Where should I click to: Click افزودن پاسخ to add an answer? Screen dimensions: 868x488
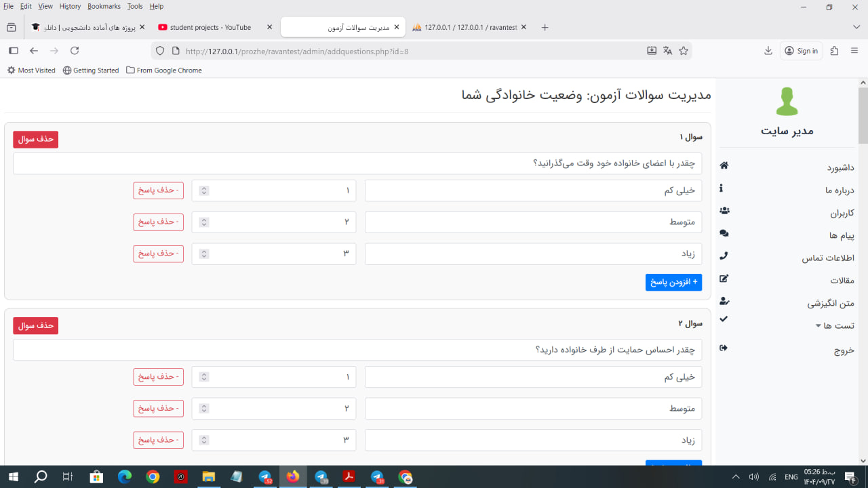click(x=673, y=282)
